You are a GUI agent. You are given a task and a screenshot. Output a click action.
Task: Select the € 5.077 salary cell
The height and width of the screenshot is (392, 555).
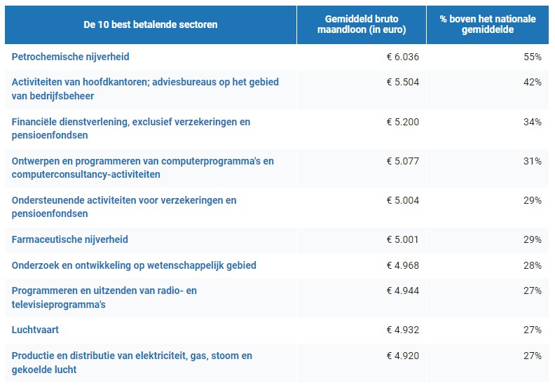[402, 161]
